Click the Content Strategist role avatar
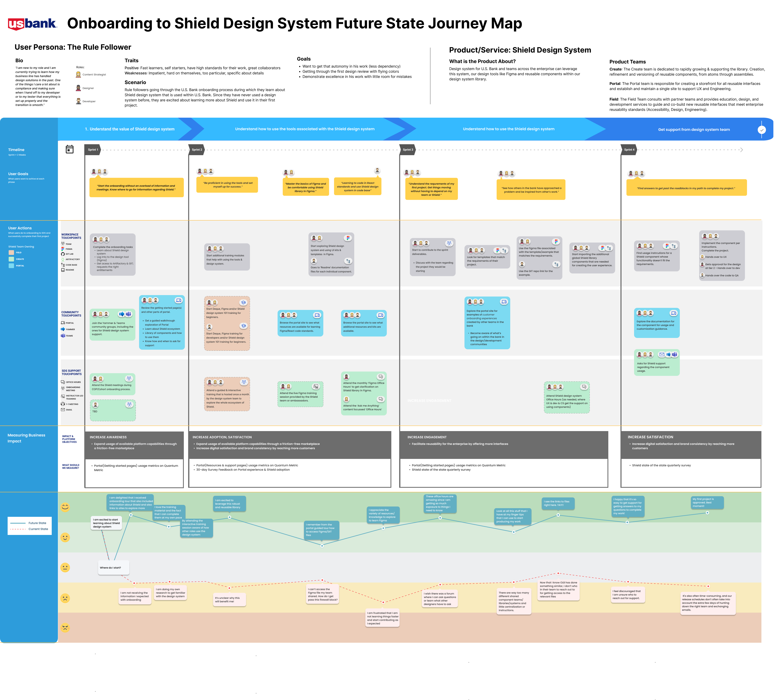 point(79,75)
